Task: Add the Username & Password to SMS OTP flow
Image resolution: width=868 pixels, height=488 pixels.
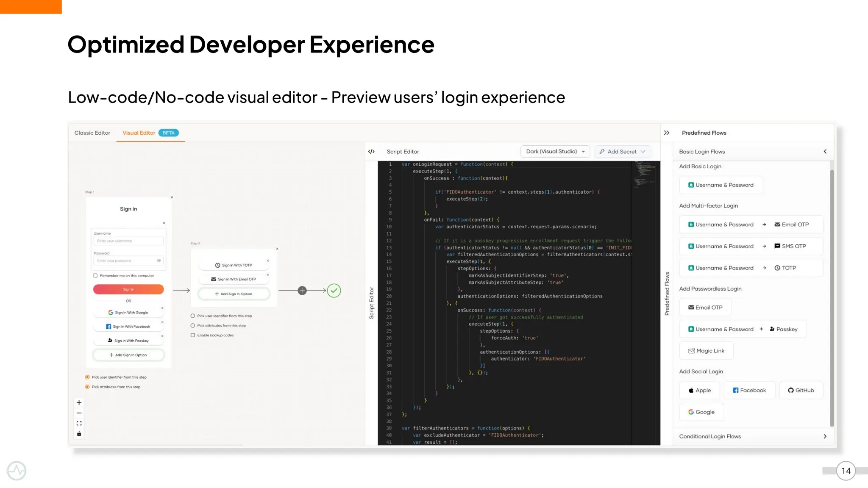Action: point(751,246)
